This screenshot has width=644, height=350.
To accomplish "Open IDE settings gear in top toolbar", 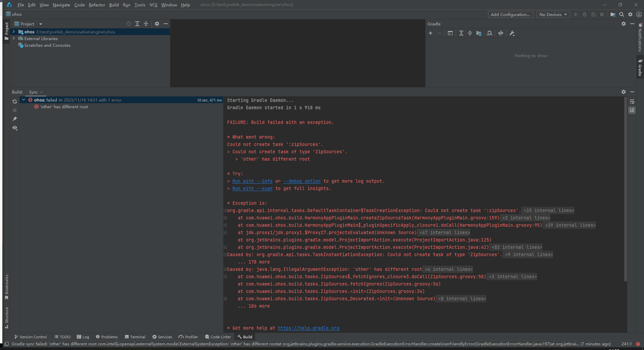I will [x=630, y=14].
